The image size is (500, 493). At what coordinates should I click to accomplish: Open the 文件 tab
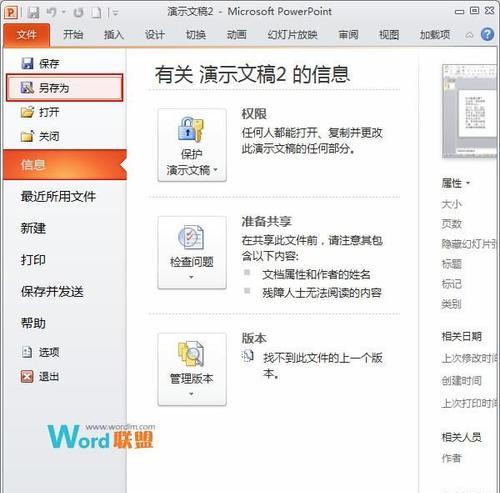[27, 34]
